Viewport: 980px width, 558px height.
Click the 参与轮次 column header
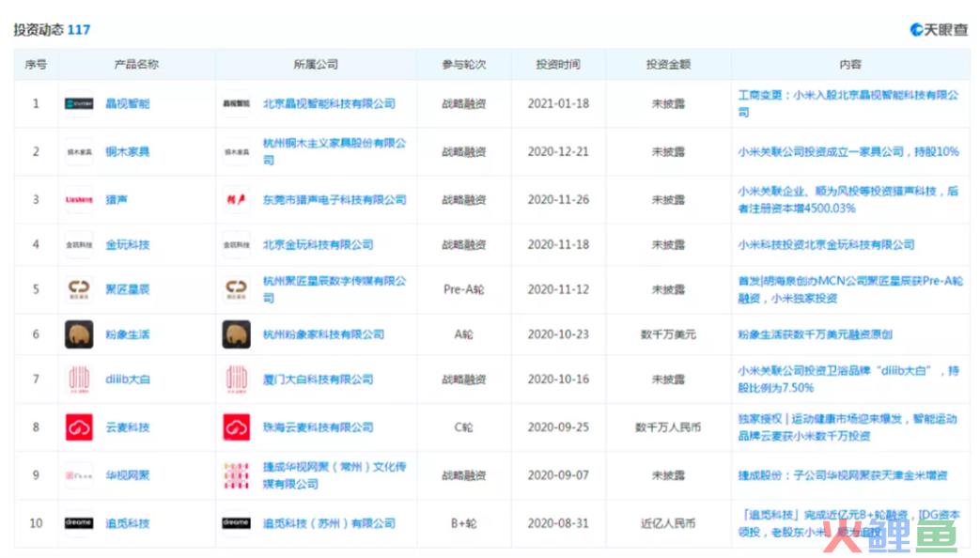(464, 65)
